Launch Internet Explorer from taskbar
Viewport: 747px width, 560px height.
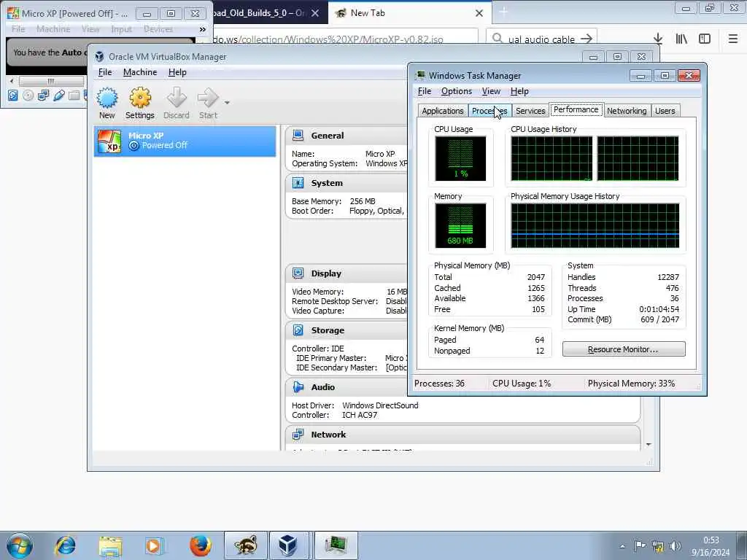pyautogui.click(x=66, y=545)
